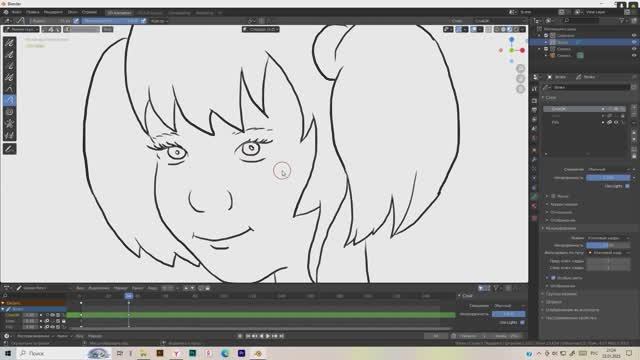This screenshot has height=360, width=640.
Task: Hide the selected Stroke object in outliner
Action: coord(634,42)
